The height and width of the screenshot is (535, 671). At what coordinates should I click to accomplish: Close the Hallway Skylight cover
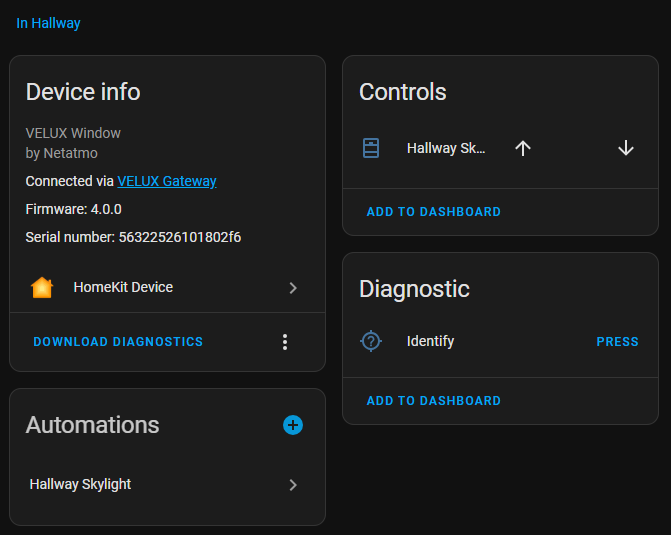pos(626,148)
